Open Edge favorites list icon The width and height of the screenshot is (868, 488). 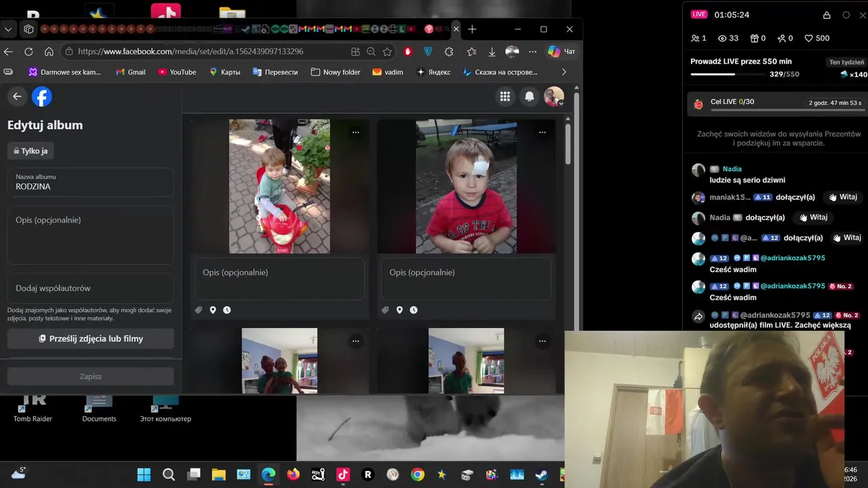point(472,52)
